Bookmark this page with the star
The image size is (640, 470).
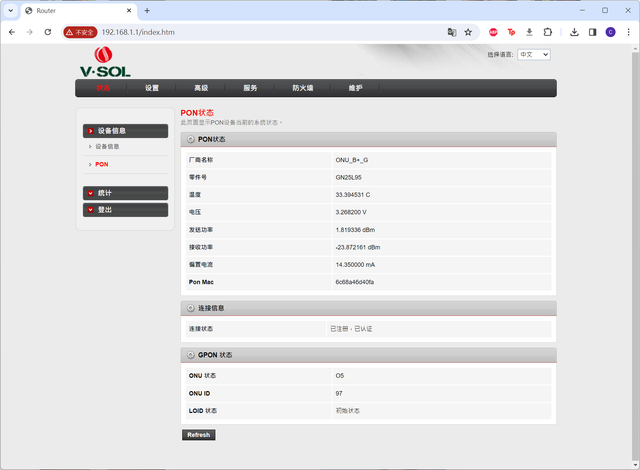(x=468, y=32)
